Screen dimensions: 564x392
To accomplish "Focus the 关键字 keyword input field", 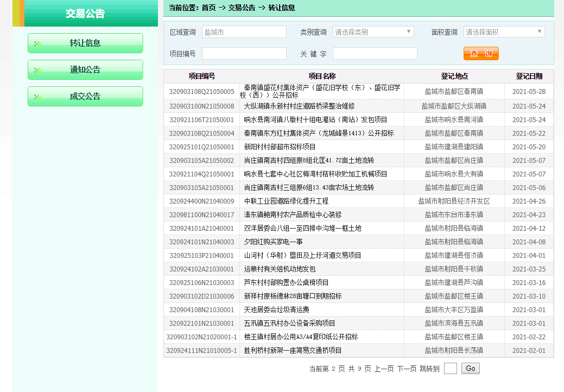I will (375, 53).
